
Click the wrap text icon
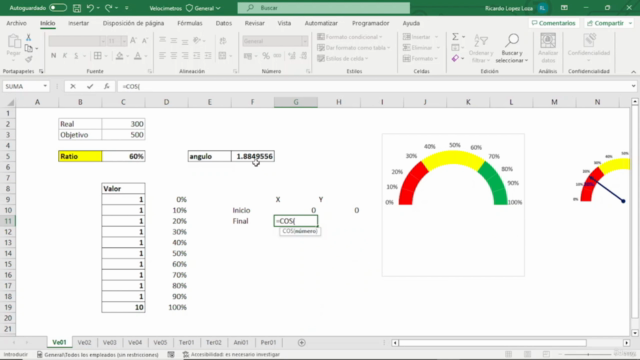click(223, 40)
